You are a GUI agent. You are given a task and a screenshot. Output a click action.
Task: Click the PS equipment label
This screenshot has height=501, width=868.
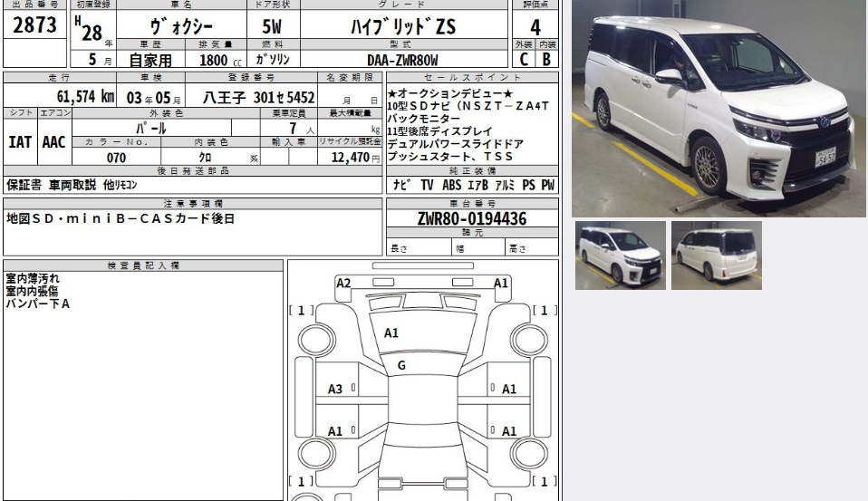click(x=528, y=185)
